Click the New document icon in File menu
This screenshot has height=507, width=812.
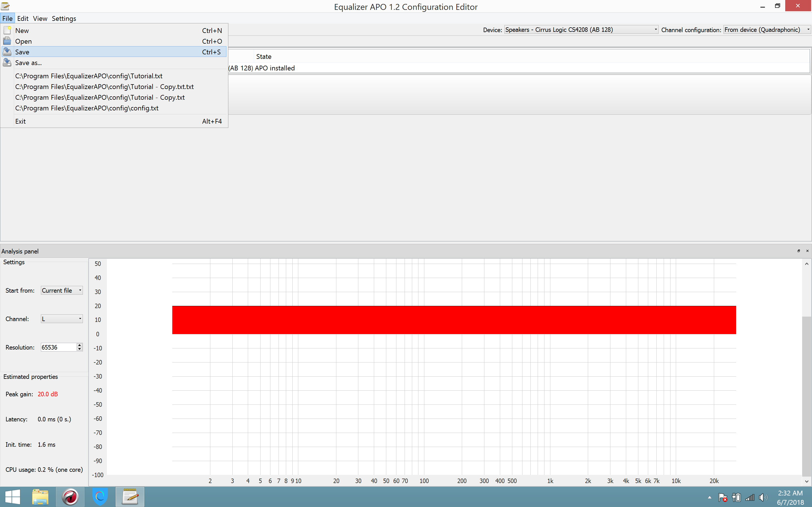(x=7, y=30)
